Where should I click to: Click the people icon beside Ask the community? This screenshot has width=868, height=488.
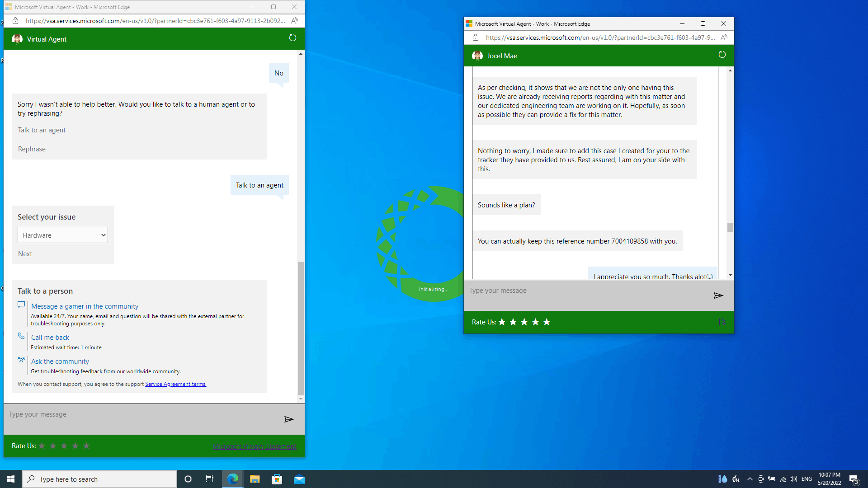click(x=21, y=360)
